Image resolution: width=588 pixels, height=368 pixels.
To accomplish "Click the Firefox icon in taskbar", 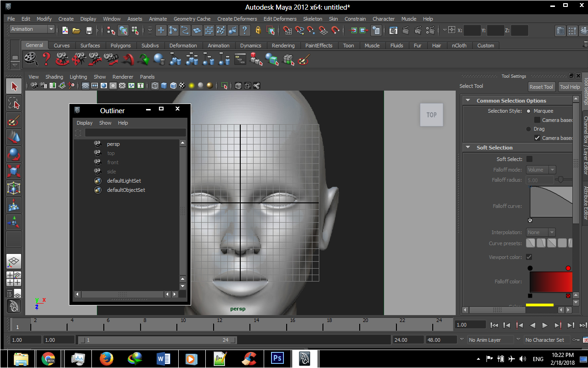I will tap(106, 358).
